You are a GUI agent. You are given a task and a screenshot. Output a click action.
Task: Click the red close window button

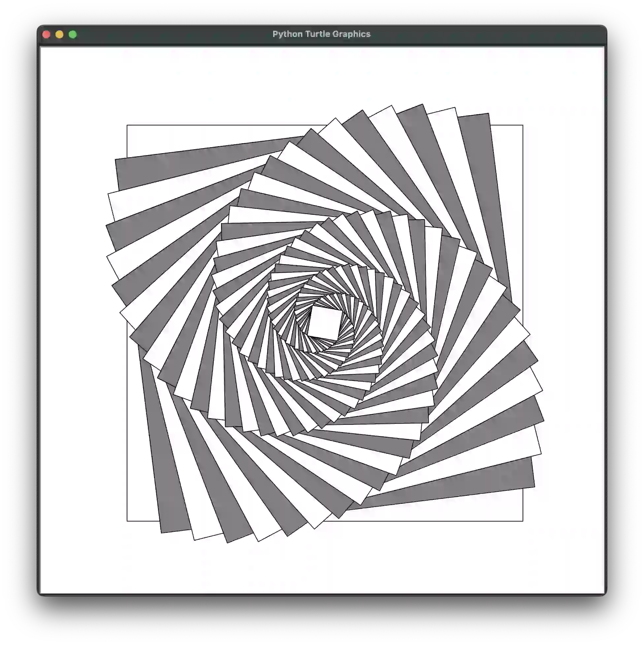click(x=47, y=34)
